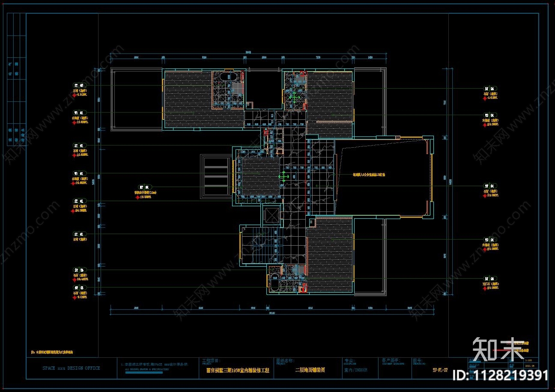The image size is (555, 392).
Task: Click project name '丽宫别墅三期195#室内精装修工程'
Action: coord(237,371)
